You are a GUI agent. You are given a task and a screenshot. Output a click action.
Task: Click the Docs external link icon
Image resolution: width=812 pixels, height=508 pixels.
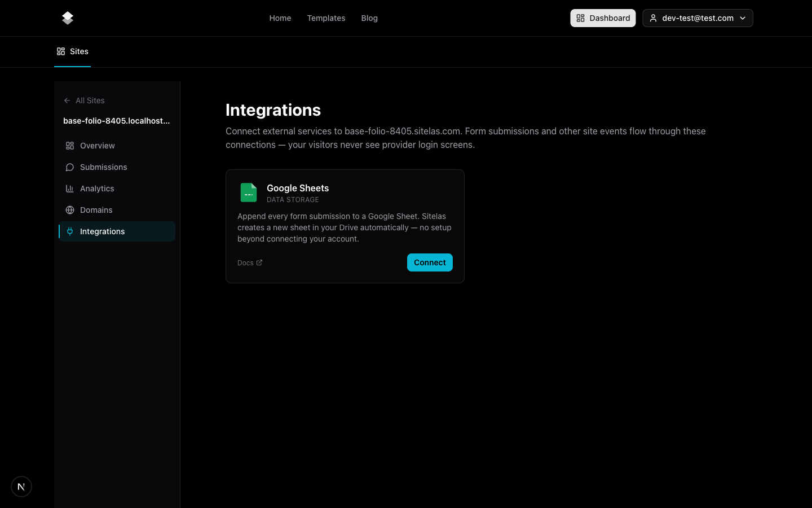coord(259,262)
